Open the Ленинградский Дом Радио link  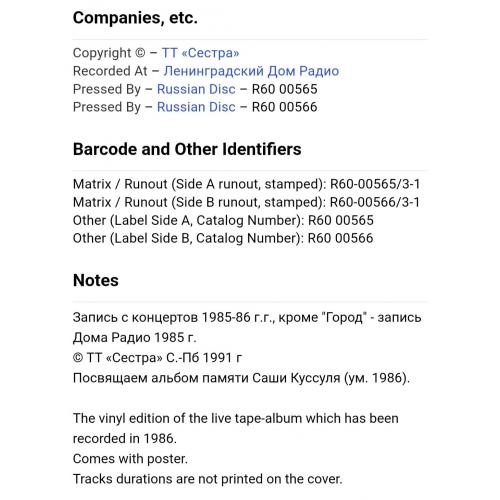251,71
